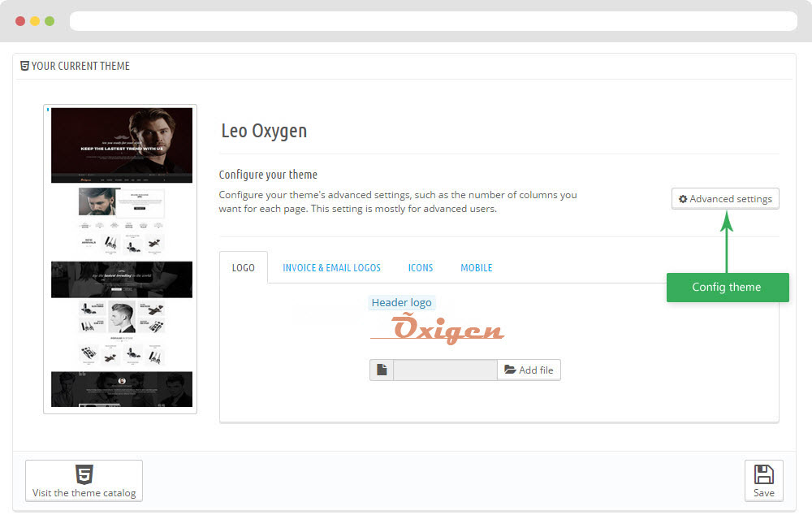Click the HTML5 shield icon in catalog button
812x515 pixels.
point(84,474)
